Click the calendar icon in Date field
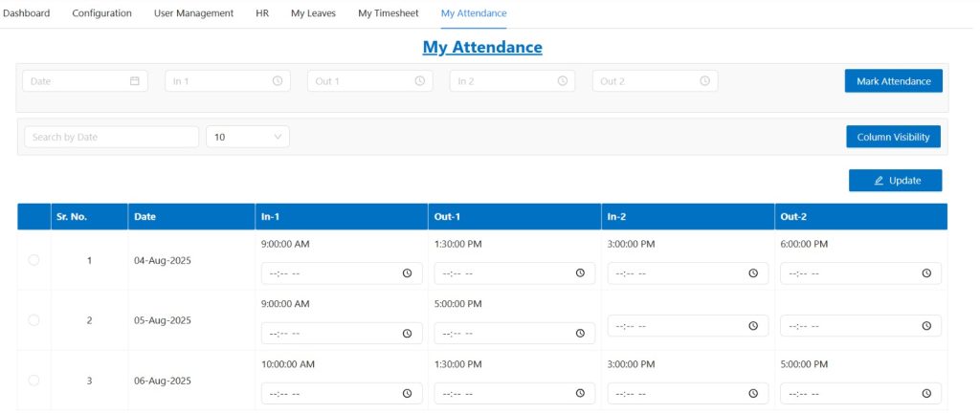 click(135, 81)
